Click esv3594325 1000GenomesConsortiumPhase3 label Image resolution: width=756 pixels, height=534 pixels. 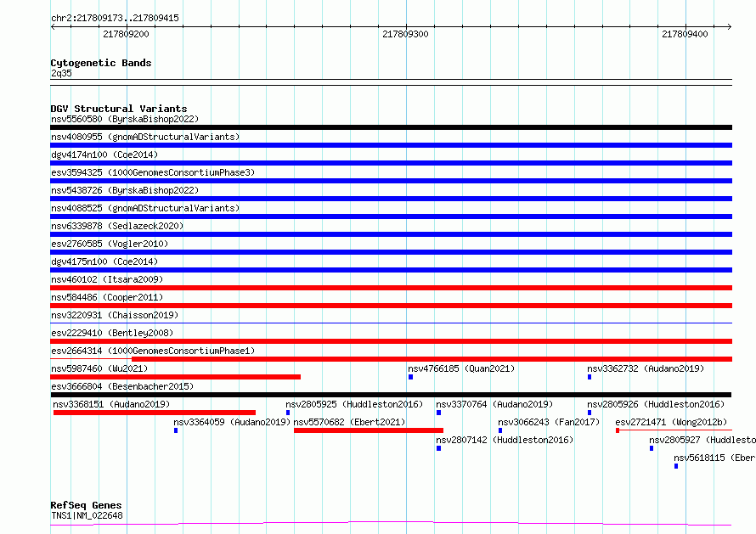coord(153,172)
